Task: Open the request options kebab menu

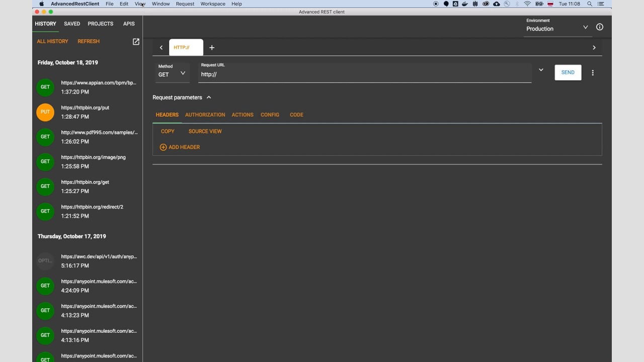Action: [x=593, y=72]
